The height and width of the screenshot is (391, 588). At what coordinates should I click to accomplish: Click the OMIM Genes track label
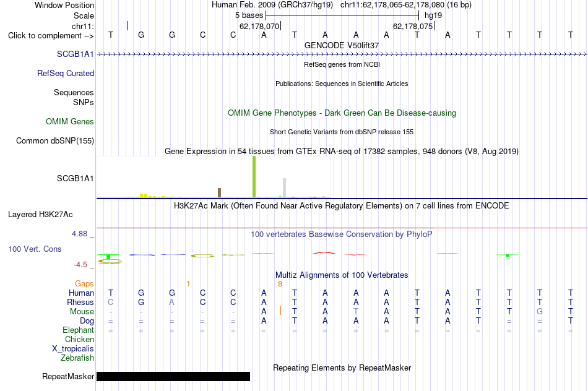click(69, 121)
